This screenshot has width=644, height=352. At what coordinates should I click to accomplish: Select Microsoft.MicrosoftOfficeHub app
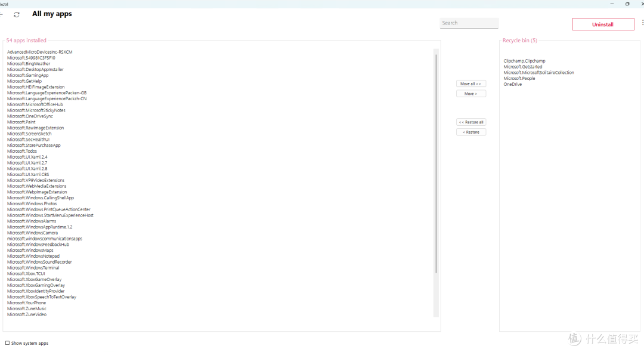pyautogui.click(x=35, y=105)
